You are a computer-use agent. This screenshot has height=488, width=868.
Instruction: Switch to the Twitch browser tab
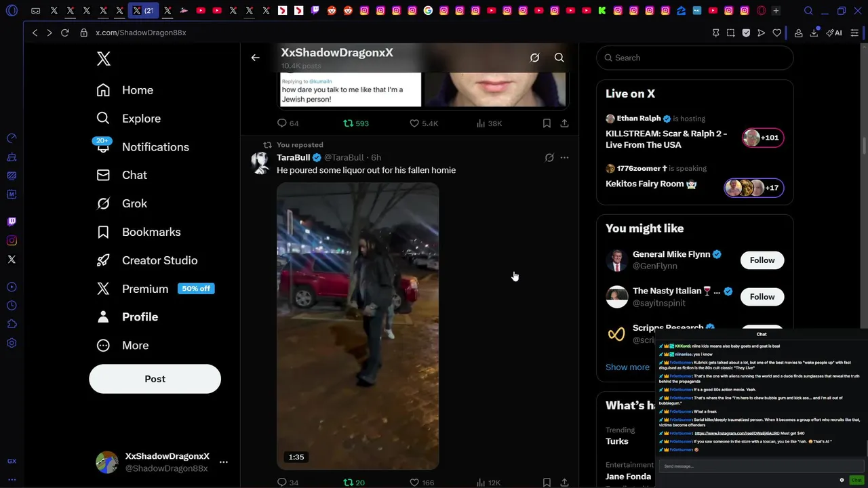point(315,11)
